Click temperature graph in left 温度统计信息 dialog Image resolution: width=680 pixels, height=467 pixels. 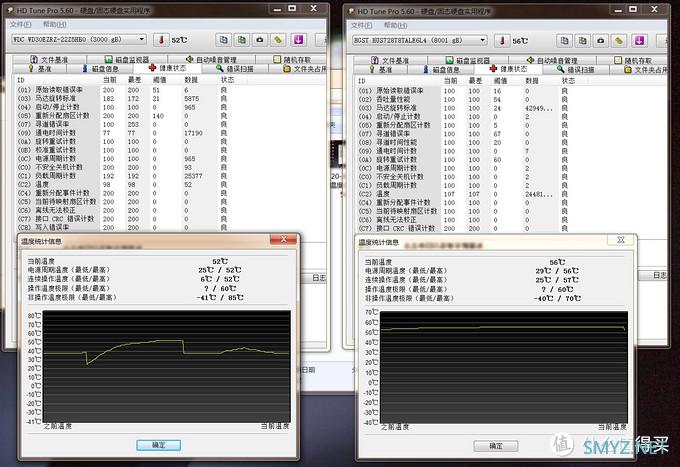(167, 366)
